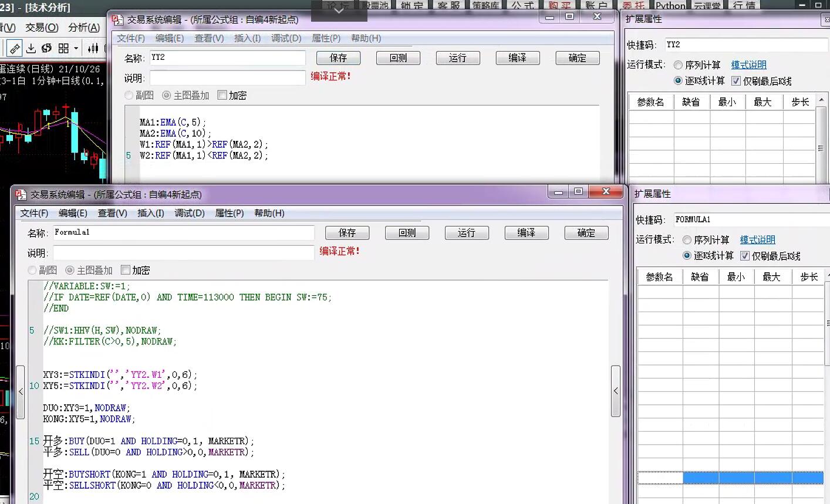Expand the top hidden toolbar chevron
Viewport: 830px width, 504px height.
coord(339,10)
